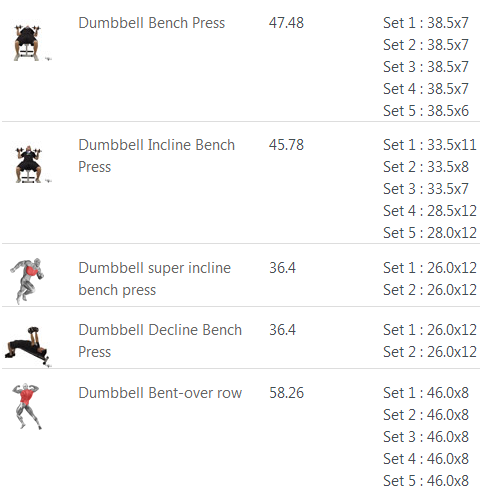This screenshot has width=493, height=491.
Task: Open the Dumbbell Incline Bench Press name
Action: click(x=156, y=156)
